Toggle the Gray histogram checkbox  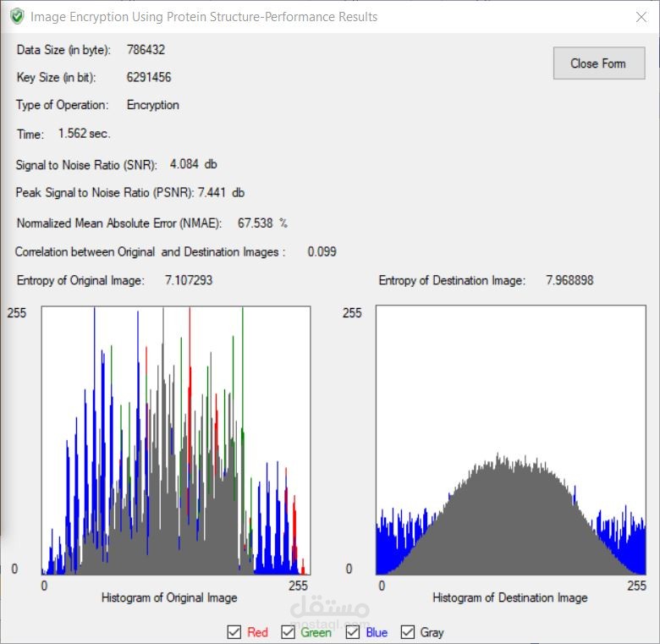click(408, 632)
